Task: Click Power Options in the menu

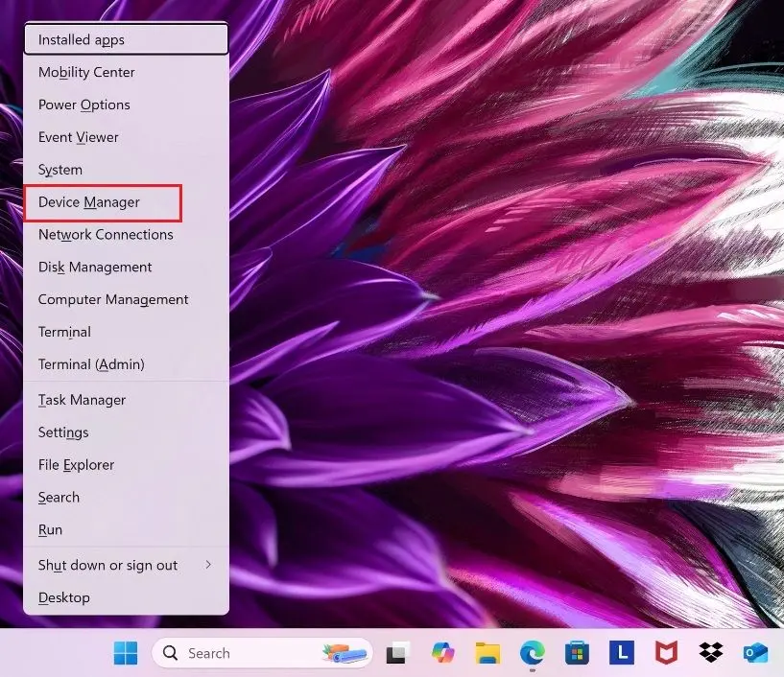Action: 84,105
